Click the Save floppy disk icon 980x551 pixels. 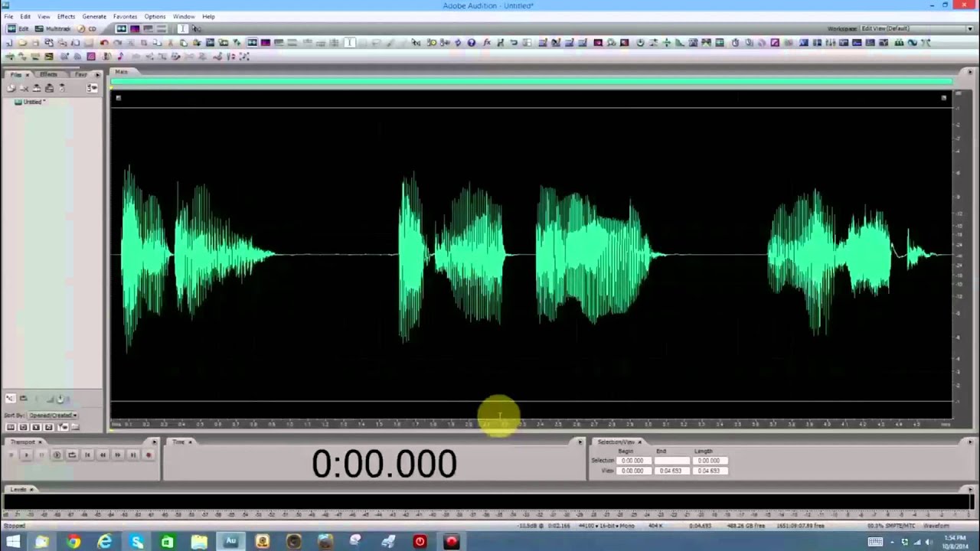35,42
